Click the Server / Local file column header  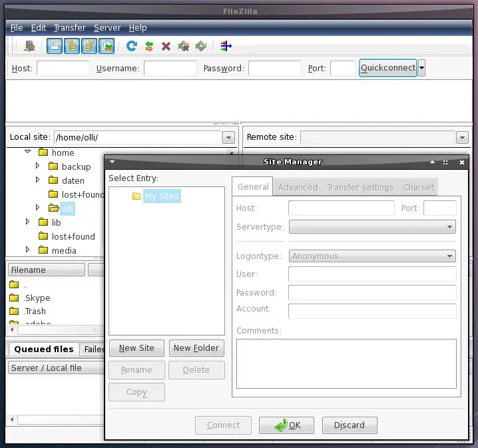pyautogui.click(x=56, y=368)
